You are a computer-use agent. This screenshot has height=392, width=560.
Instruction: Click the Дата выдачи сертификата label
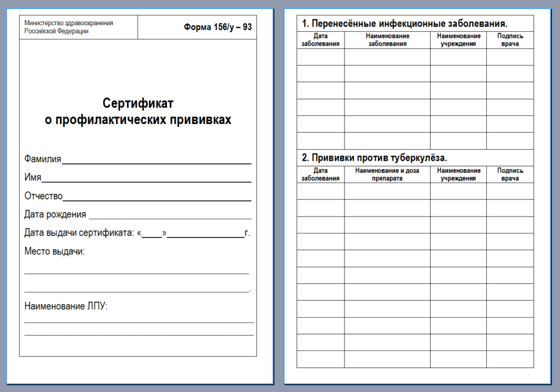[x=79, y=233]
